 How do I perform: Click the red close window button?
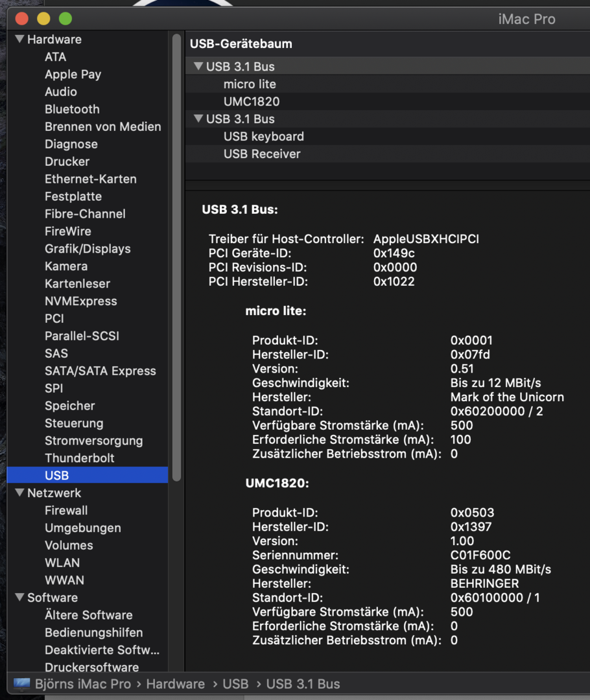pyautogui.click(x=21, y=19)
